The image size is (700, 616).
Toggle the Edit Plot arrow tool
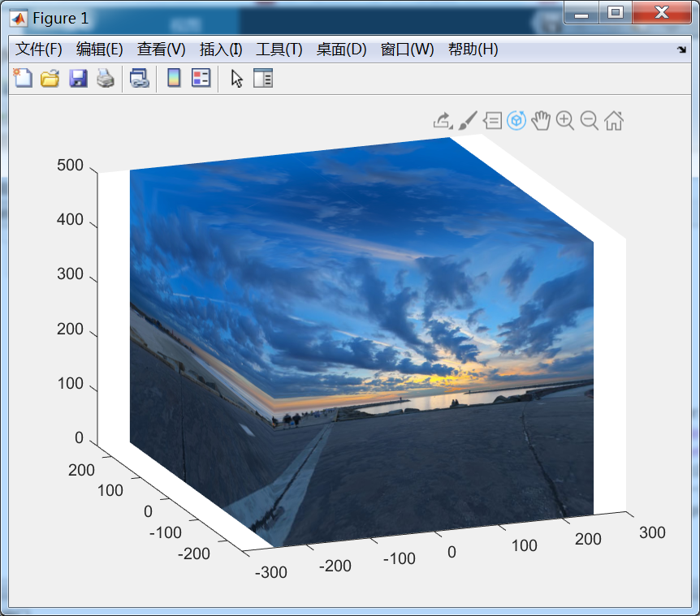point(236,79)
